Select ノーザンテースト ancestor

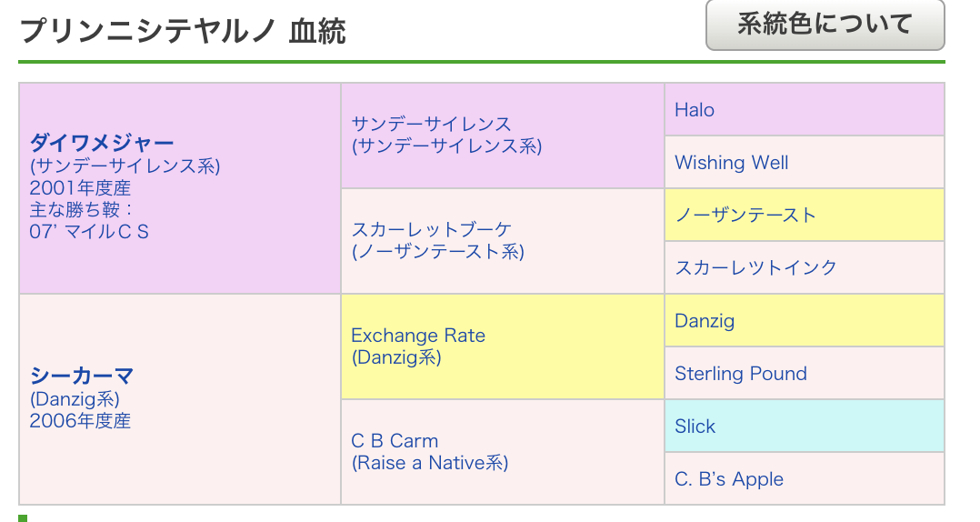(x=745, y=215)
